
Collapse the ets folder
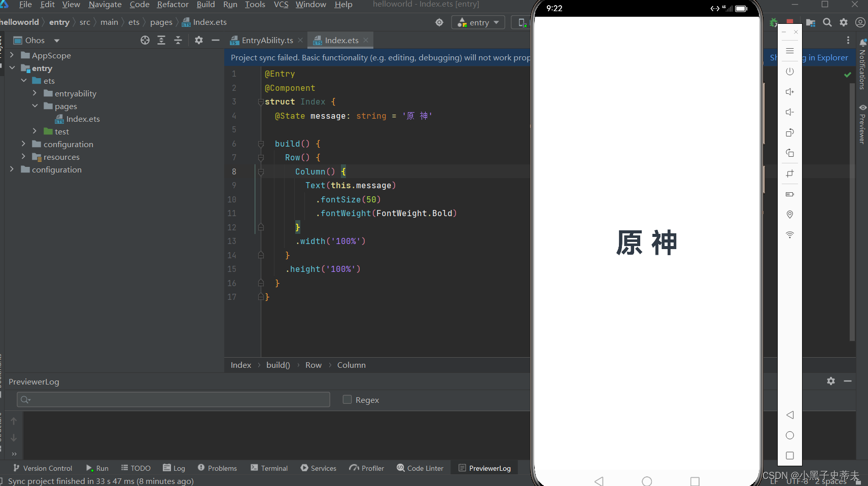click(23, 80)
